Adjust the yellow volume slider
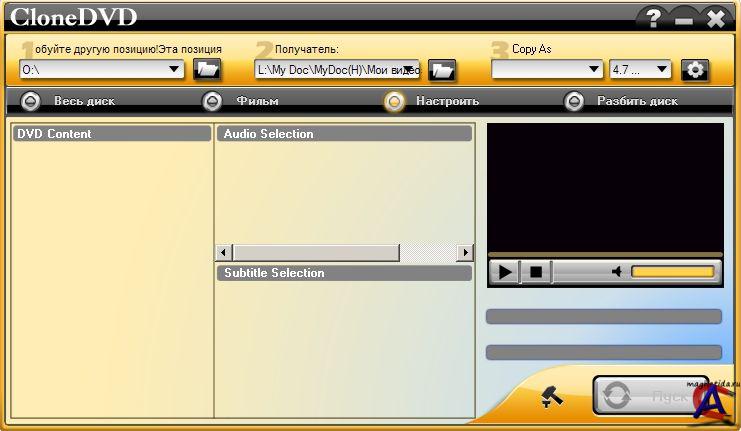 tap(672, 272)
